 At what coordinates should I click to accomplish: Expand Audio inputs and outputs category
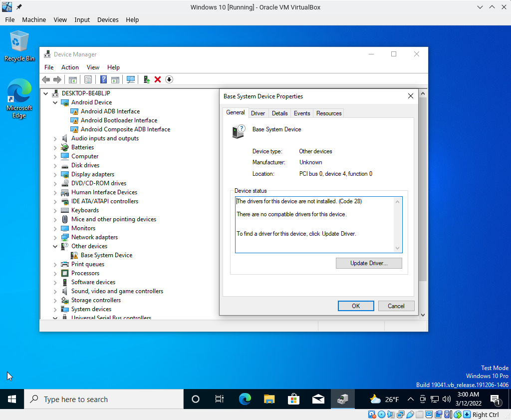point(55,139)
